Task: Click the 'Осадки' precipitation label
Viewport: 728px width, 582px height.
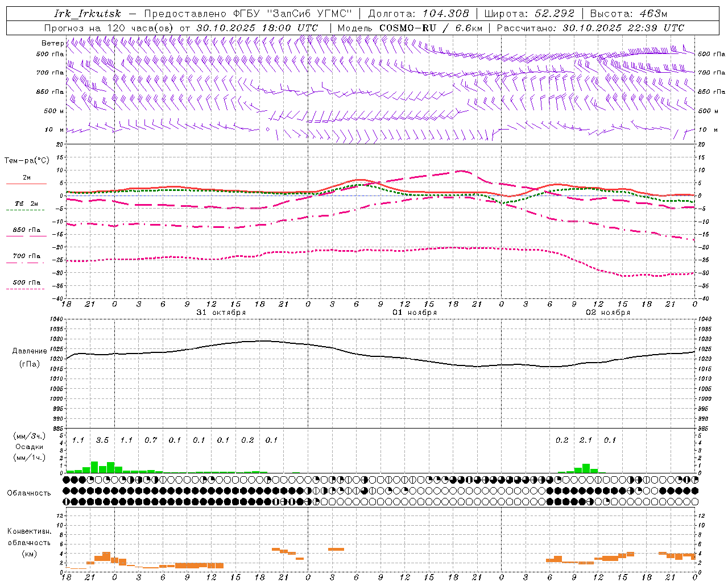Action: 29,447
